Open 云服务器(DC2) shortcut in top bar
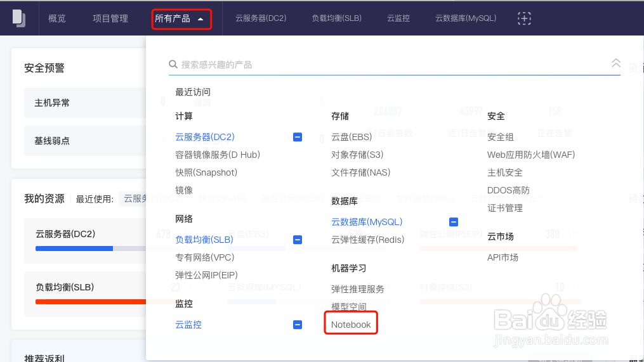 pyautogui.click(x=260, y=18)
